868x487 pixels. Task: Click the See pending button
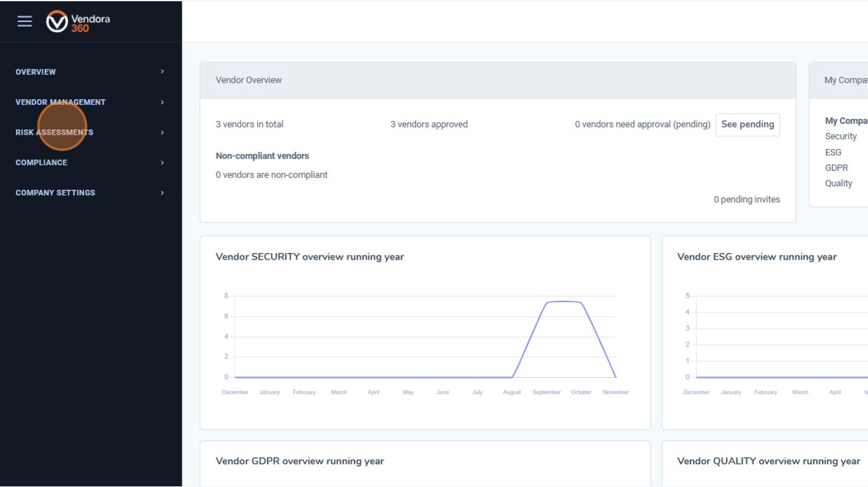(747, 124)
